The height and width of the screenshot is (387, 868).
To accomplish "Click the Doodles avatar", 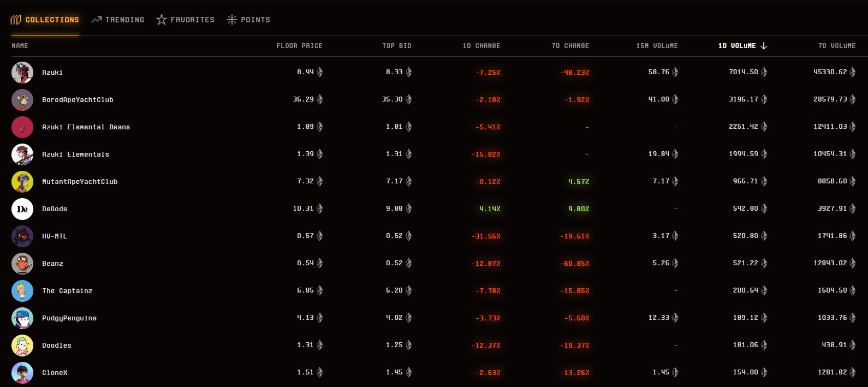I will click(22, 346).
